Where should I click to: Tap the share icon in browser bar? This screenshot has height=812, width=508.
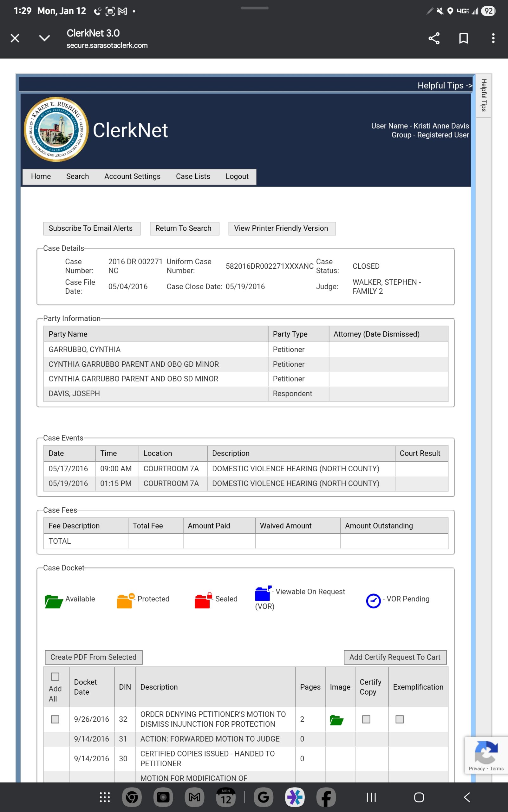434,38
